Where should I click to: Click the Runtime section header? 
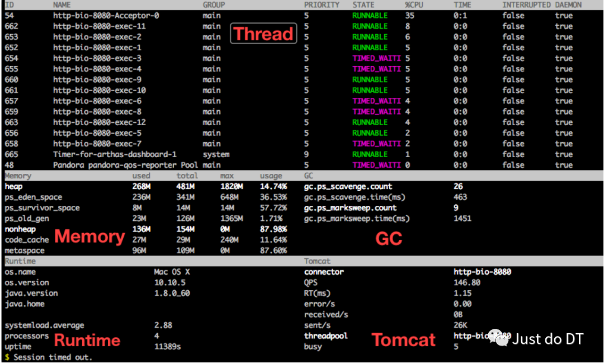[x=20, y=261]
